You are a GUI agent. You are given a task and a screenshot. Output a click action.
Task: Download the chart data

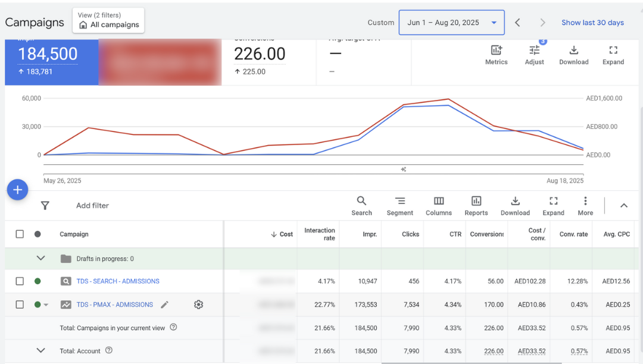[x=573, y=55]
